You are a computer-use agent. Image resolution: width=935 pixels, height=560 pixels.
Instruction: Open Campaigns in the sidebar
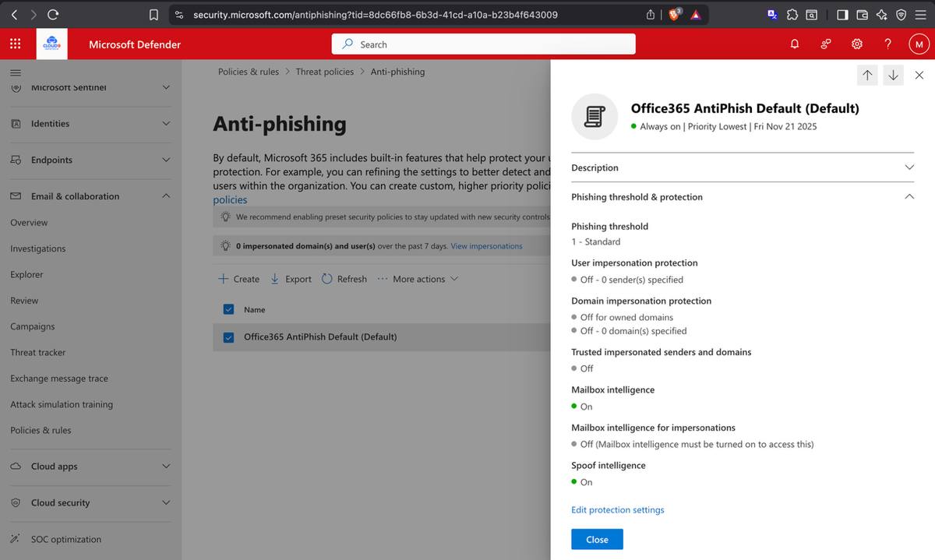pyautogui.click(x=33, y=326)
